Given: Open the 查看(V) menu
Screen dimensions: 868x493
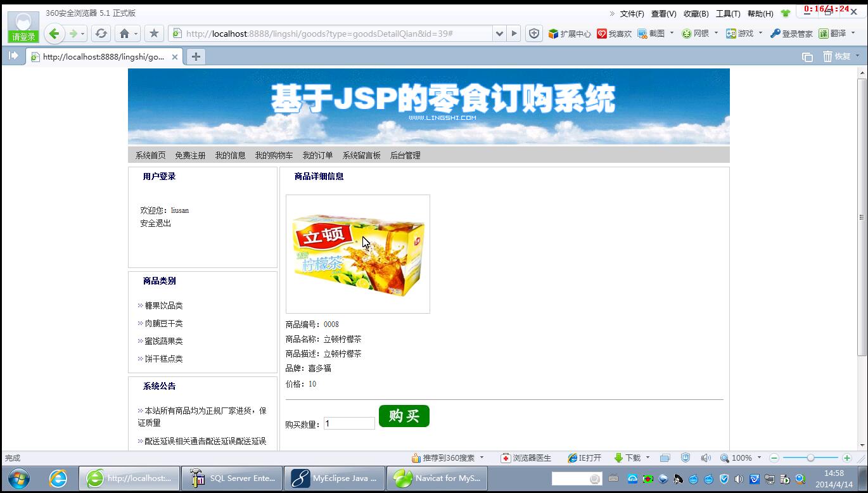Looking at the screenshot, I should [x=663, y=13].
